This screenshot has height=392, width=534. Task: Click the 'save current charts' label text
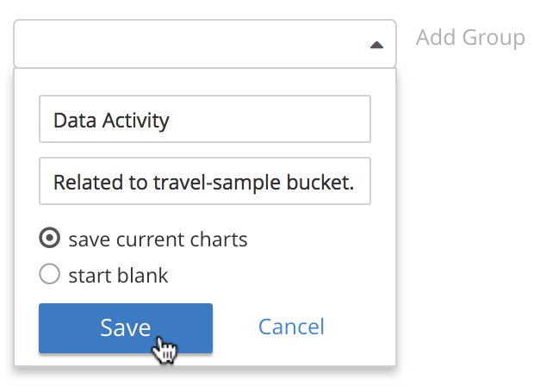click(x=158, y=239)
